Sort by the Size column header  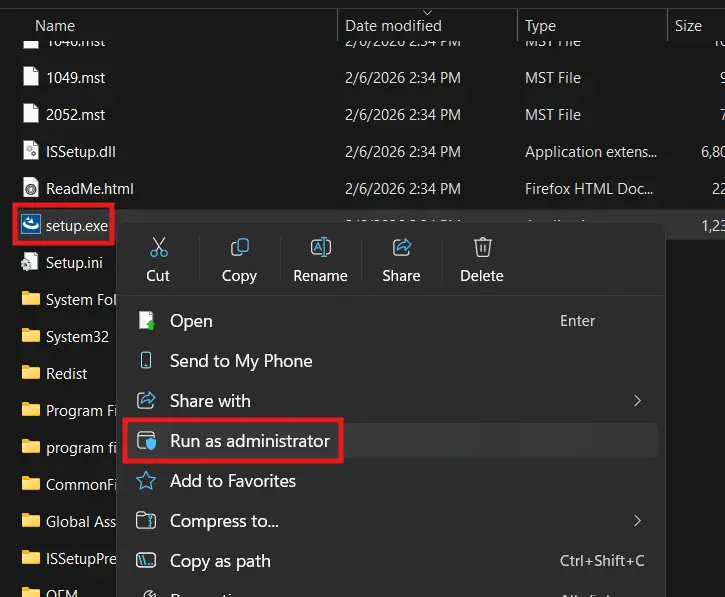tap(688, 25)
